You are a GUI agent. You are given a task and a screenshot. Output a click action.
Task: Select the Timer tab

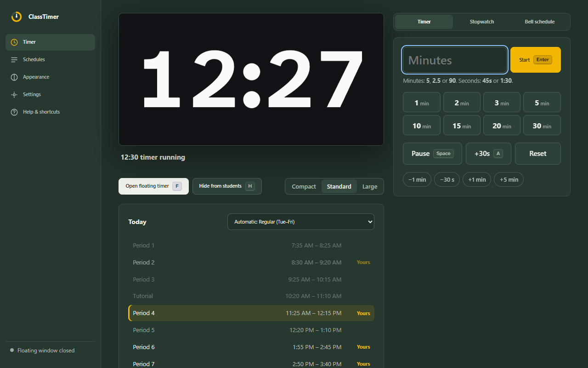coord(424,22)
